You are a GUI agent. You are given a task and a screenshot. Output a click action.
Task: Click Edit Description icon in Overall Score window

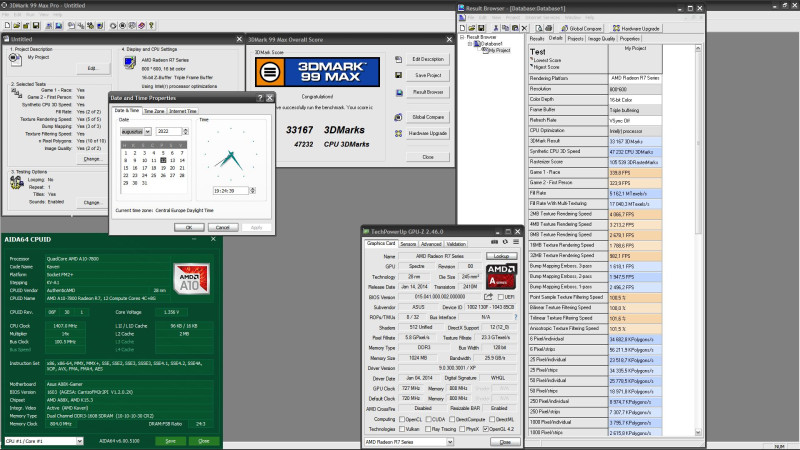pos(398,59)
